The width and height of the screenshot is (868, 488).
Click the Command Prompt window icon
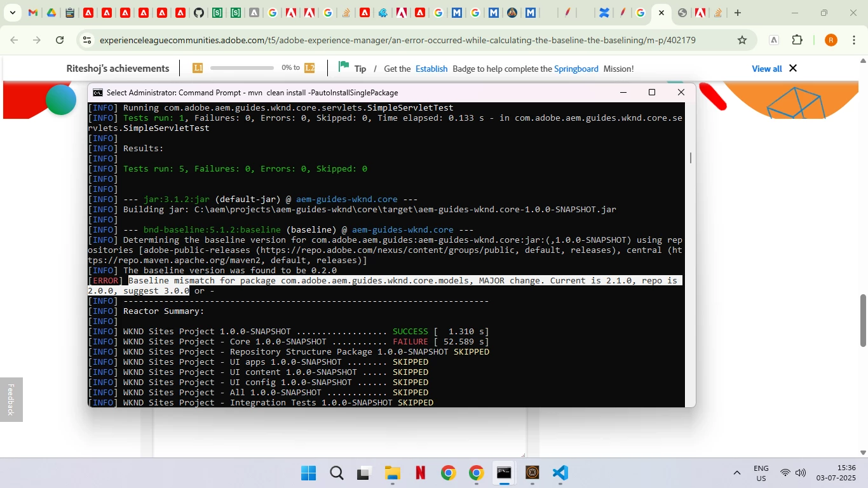(x=97, y=93)
